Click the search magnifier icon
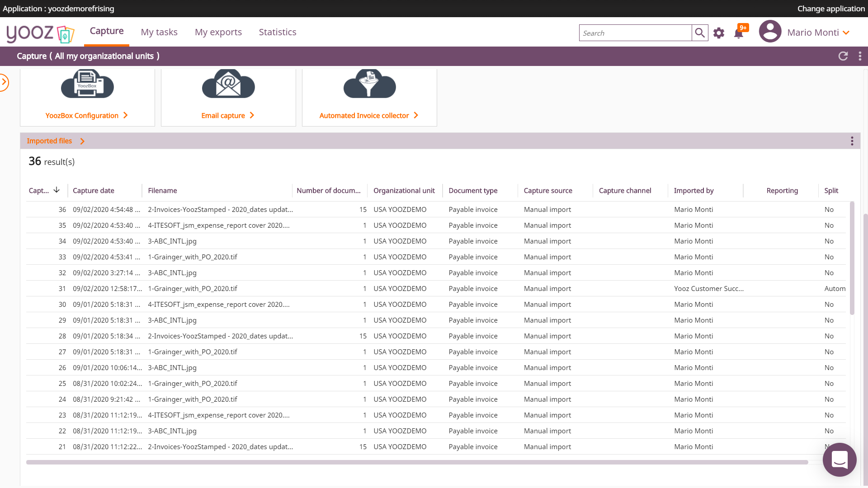This screenshot has height=488, width=868. click(700, 33)
